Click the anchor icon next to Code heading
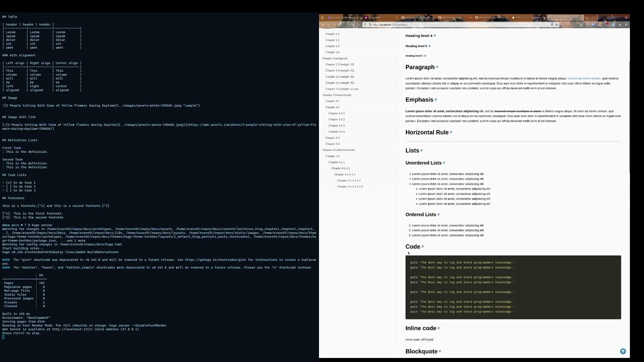This screenshot has width=644, height=362. (x=423, y=247)
